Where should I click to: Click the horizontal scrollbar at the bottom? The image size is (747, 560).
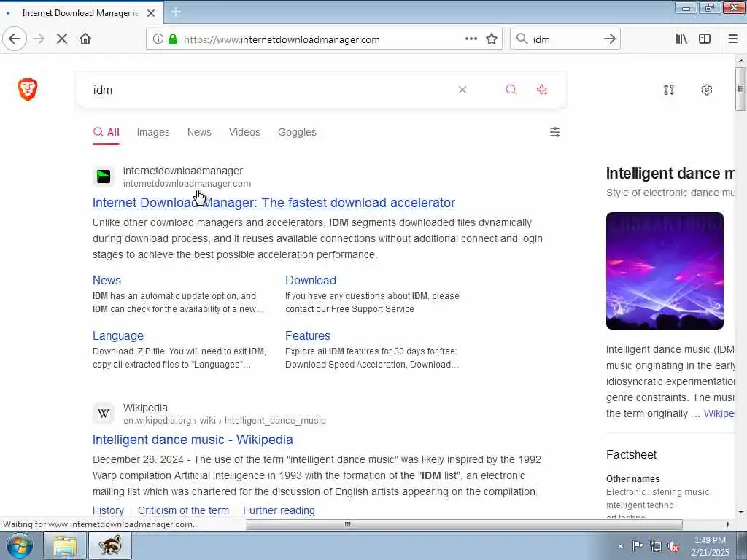coord(464,524)
